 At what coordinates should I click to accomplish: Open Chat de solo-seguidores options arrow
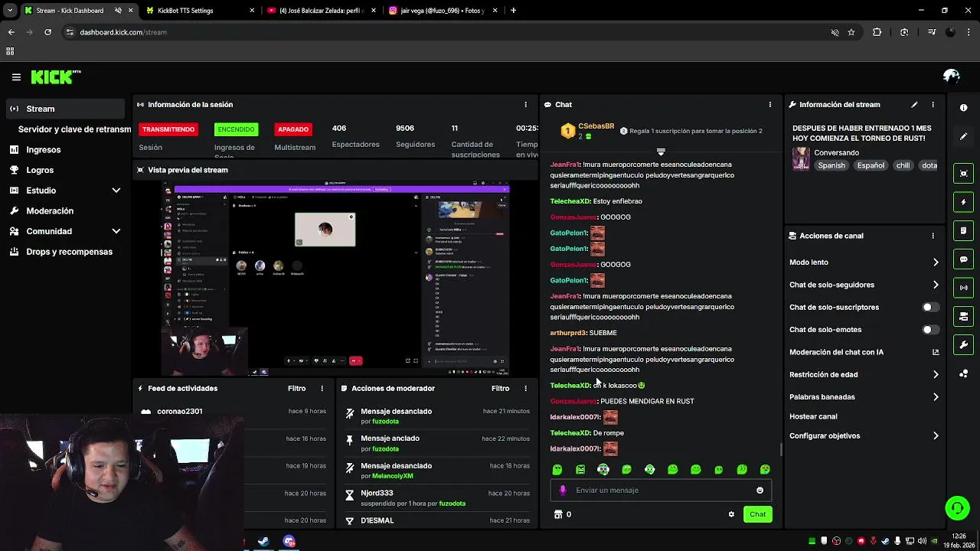pos(936,285)
